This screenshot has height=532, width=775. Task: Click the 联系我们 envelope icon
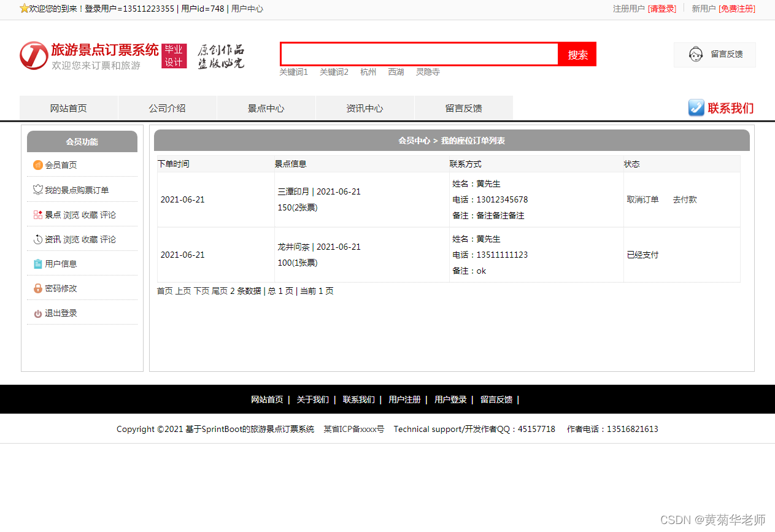pyautogui.click(x=696, y=108)
